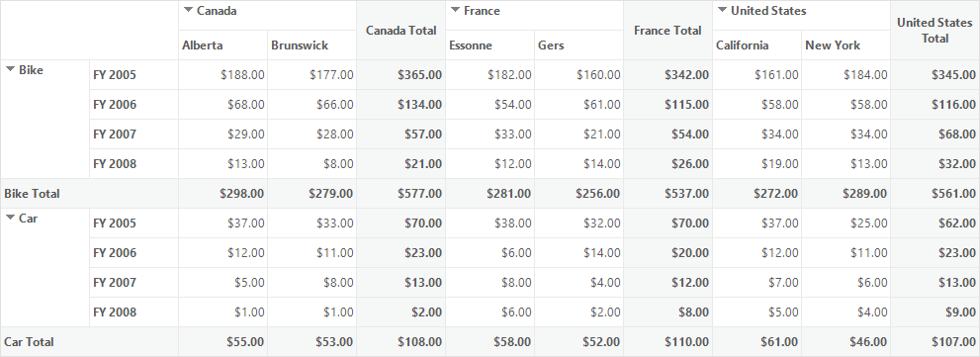Collapse the Car row group
The height and width of the screenshot is (357, 980).
[10, 218]
